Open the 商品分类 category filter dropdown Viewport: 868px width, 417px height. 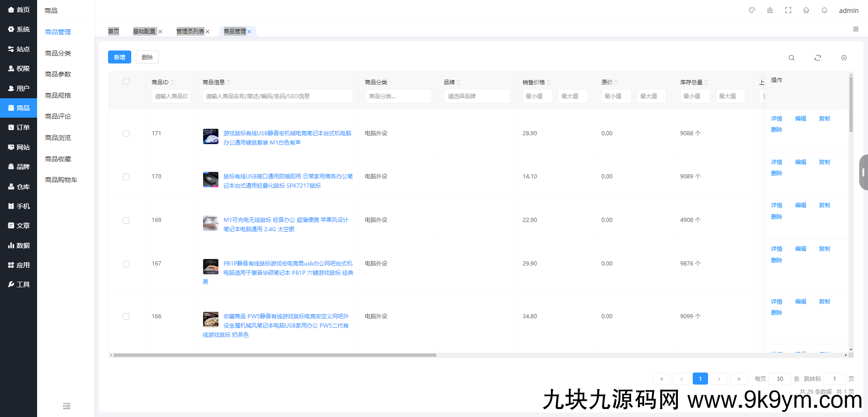point(398,96)
